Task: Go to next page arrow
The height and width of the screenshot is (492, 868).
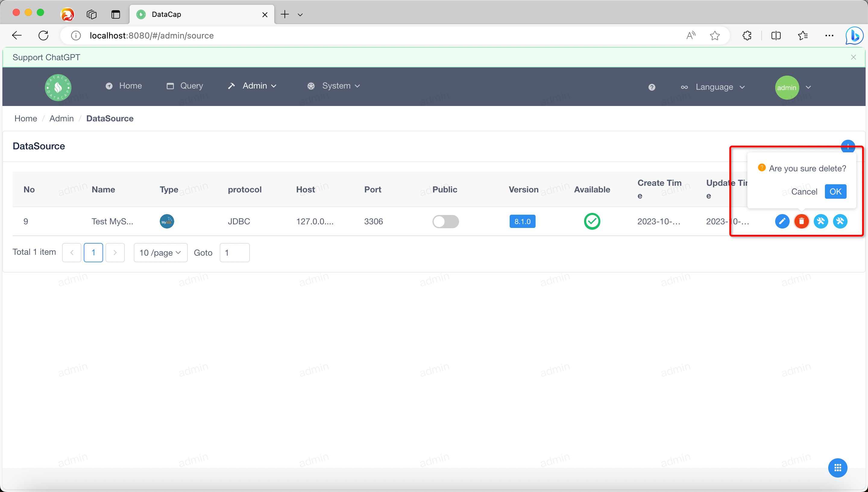Action: [115, 252]
